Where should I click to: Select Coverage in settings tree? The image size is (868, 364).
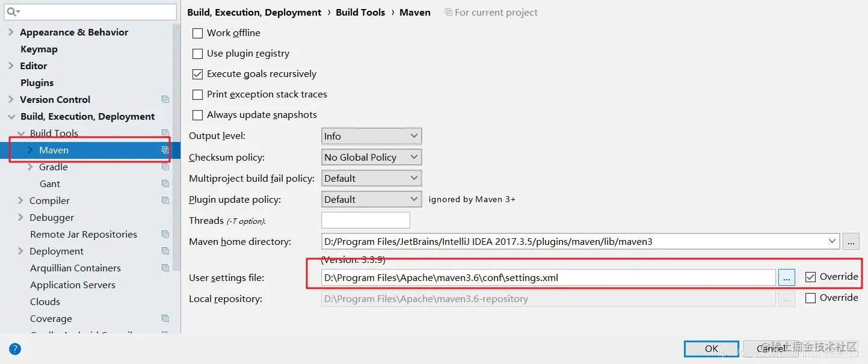[51, 318]
